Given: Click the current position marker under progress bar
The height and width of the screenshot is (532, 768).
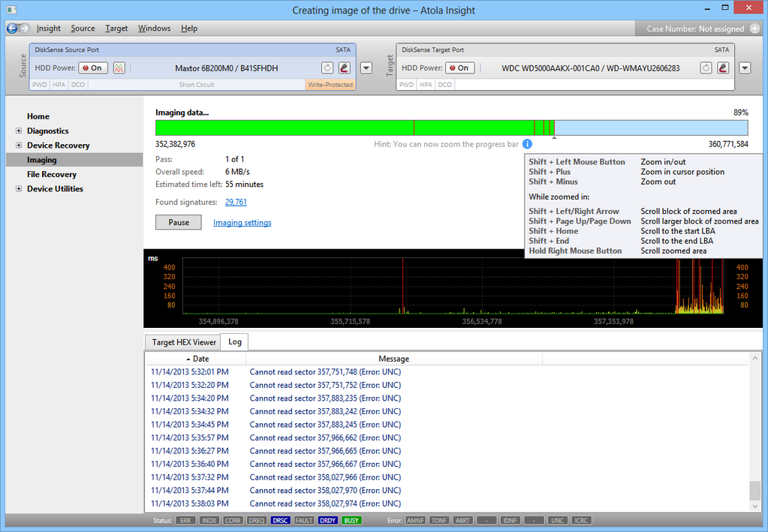Looking at the screenshot, I should coord(554,138).
